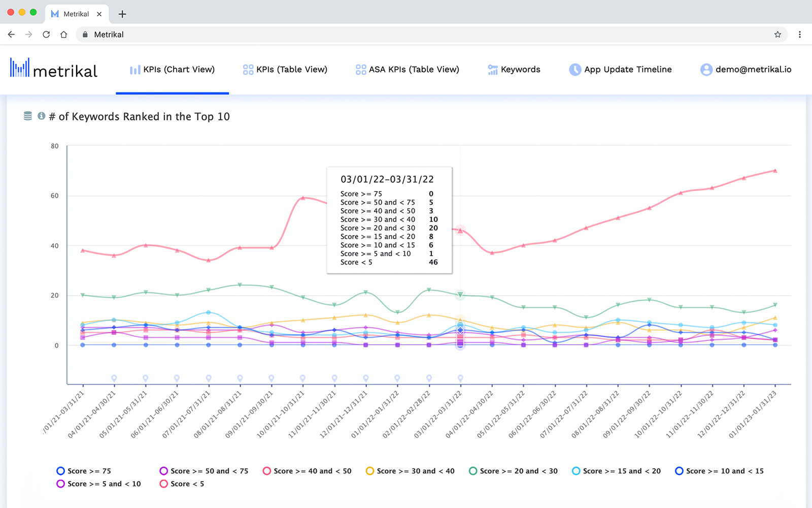Click the browser forward arrow

pyautogui.click(x=29, y=35)
